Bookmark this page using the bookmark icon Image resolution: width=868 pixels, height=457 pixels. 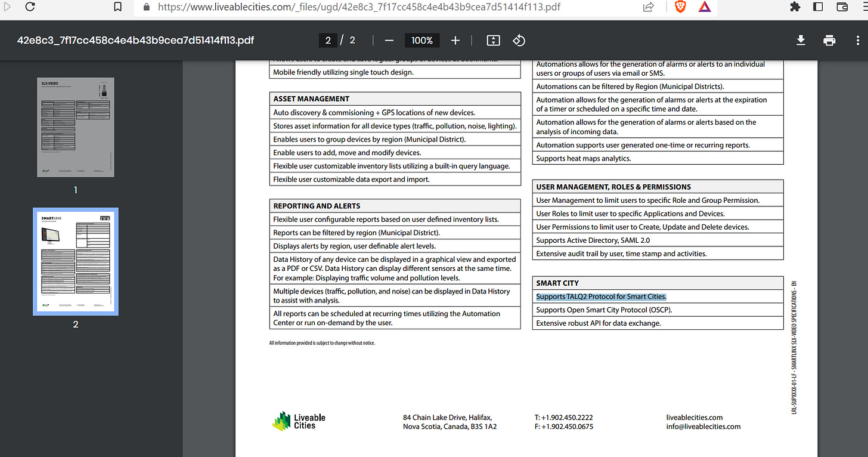118,7
